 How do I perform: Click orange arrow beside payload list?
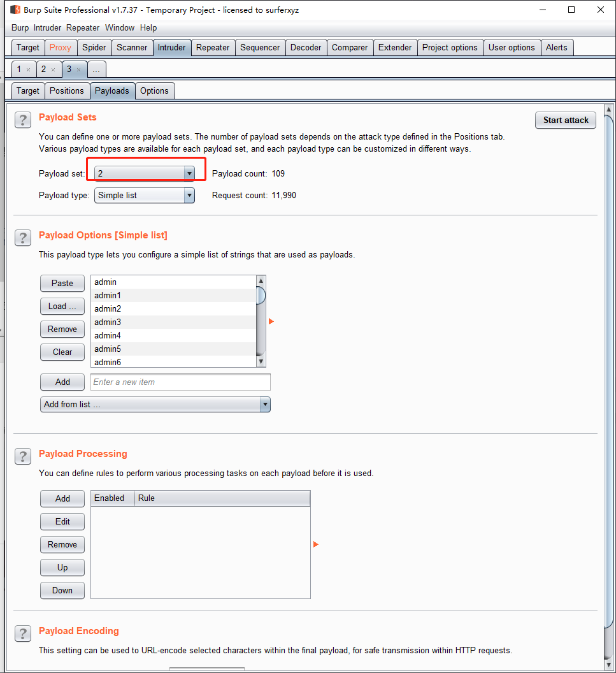click(271, 321)
